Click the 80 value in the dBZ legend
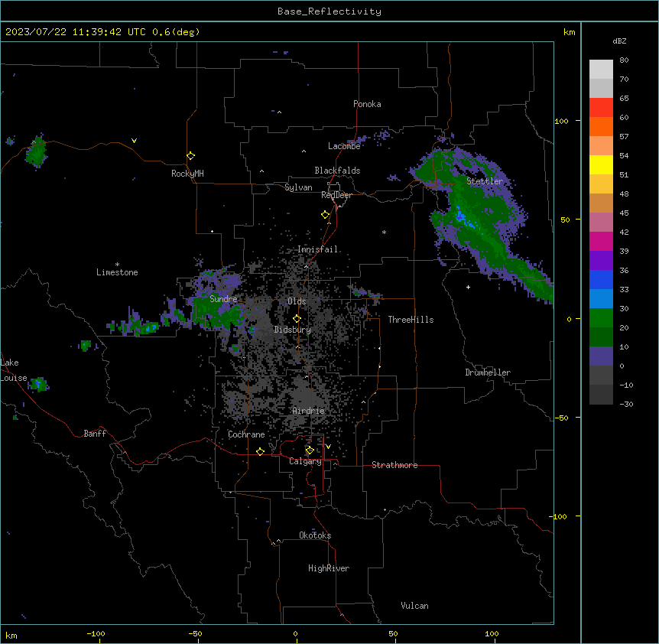659x644 pixels. coord(624,60)
